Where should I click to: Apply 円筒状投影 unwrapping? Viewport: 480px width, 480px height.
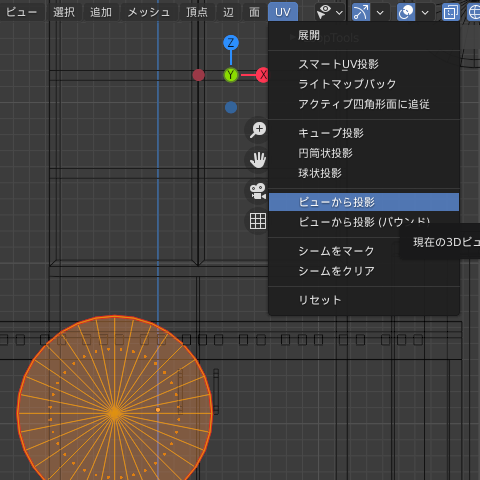point(364,153)
